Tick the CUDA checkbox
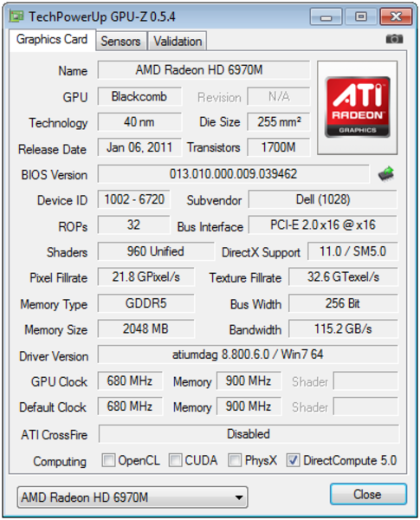The width and height of the screenshot is (420, 520). click(175, 460)
